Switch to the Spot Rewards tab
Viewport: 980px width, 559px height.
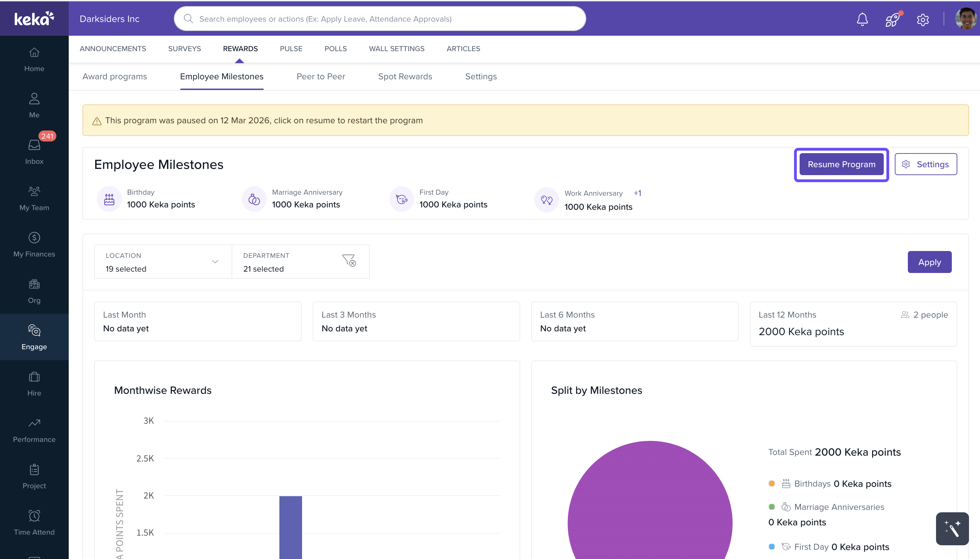405,77
